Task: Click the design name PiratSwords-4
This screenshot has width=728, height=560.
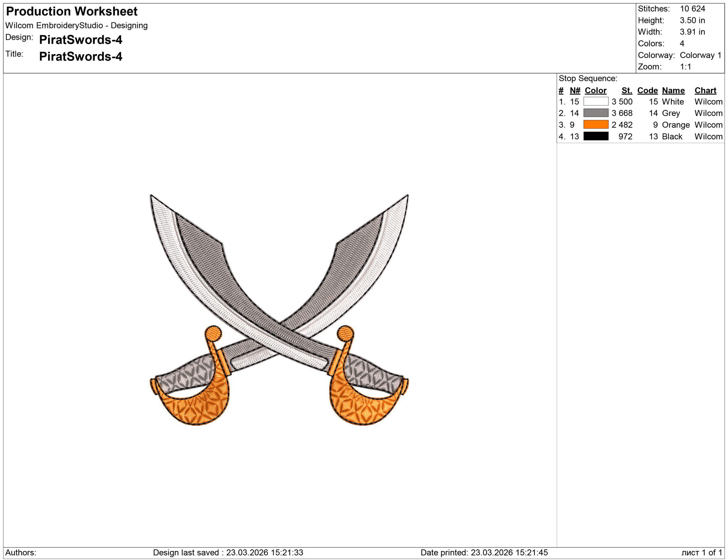Action: pos(81,40)
